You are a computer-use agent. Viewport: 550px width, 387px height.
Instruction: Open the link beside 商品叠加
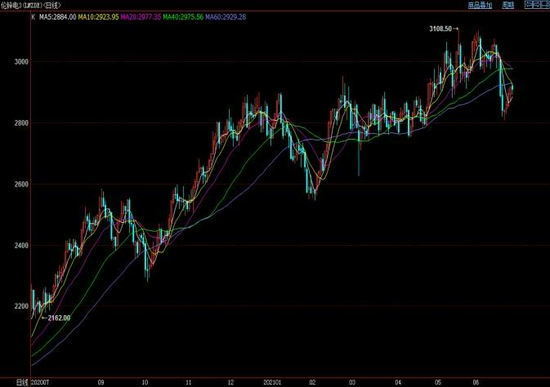pos(508,5)
